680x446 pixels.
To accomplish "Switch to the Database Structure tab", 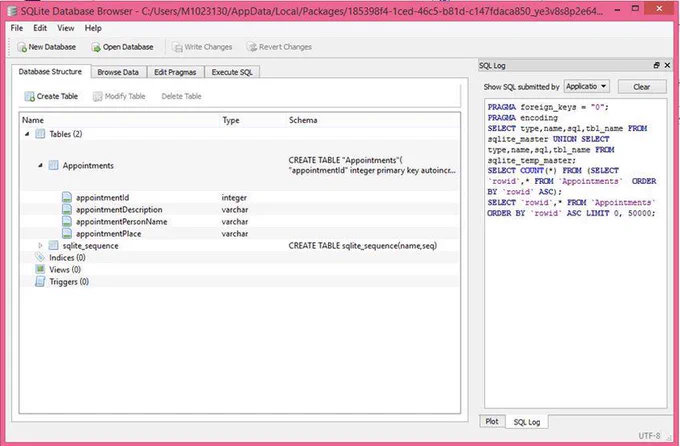I will (x=50, y=72).
